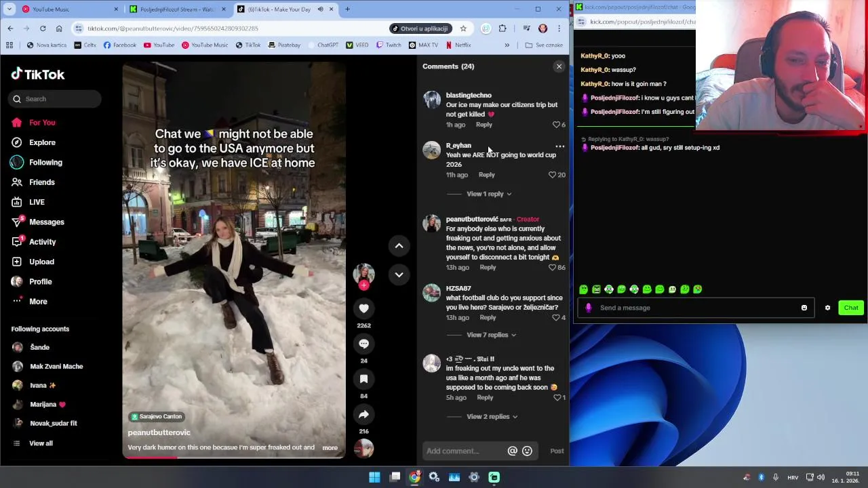868x488 pixels.
Task: Switch to PosljednjiFilozof Stream tab
Action: coord(176,9)
